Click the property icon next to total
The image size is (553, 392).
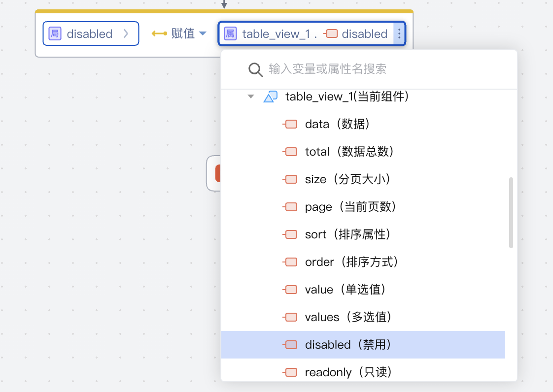[290, 152]
